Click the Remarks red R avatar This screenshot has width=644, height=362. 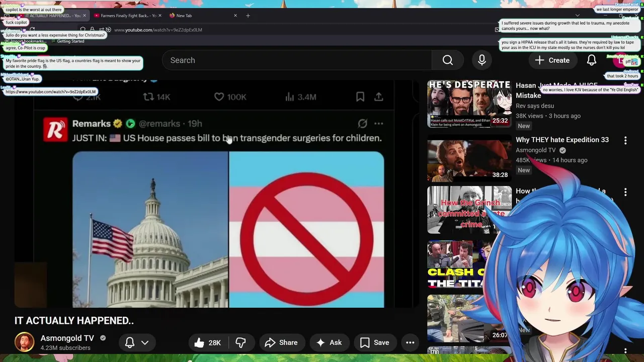[x=55, y=129]
